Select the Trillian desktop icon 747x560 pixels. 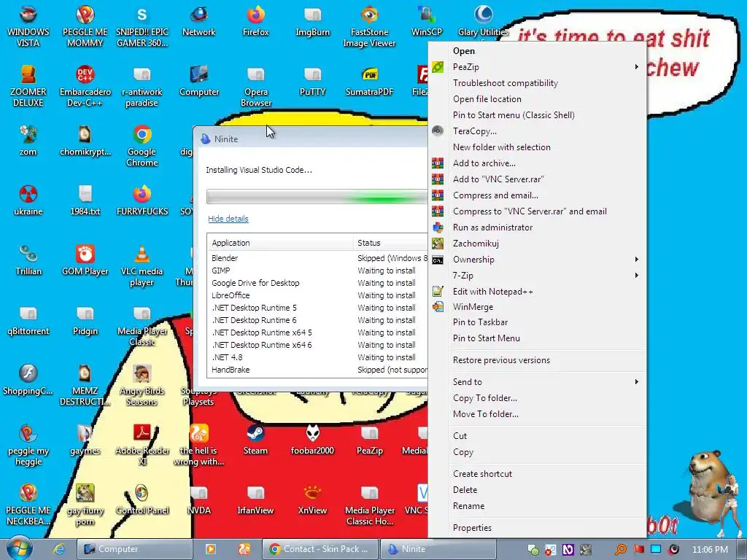point(28,260)
